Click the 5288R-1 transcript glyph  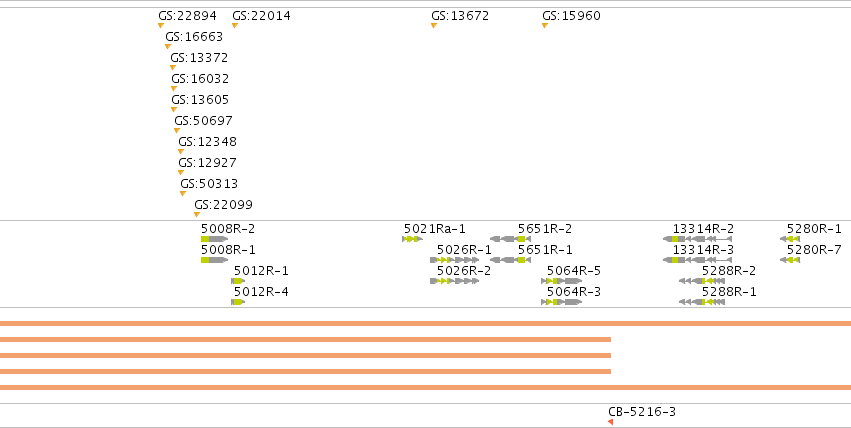(702, 302)
